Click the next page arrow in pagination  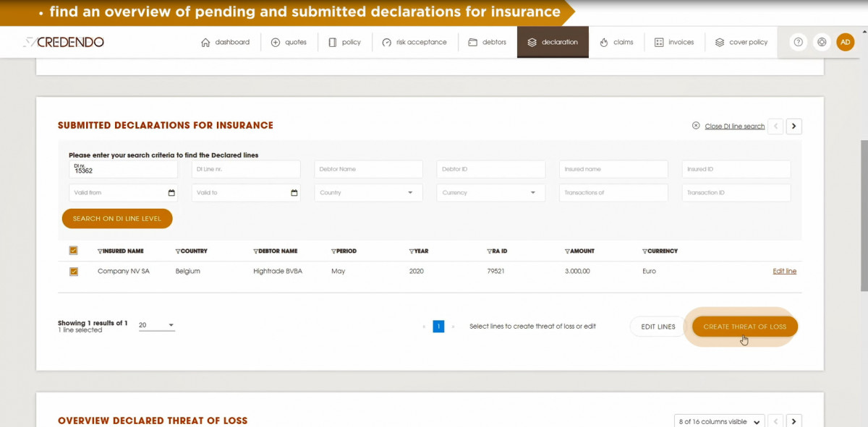point(454,327)
